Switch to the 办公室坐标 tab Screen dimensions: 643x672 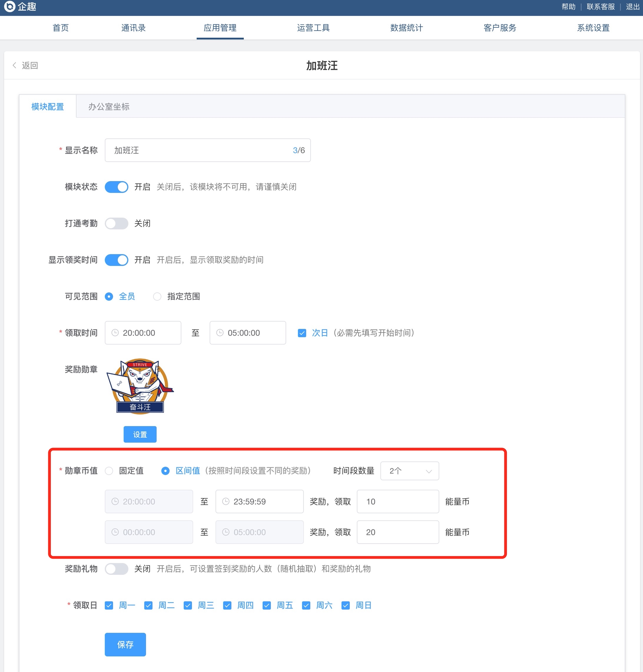click(x=109, y=107)
